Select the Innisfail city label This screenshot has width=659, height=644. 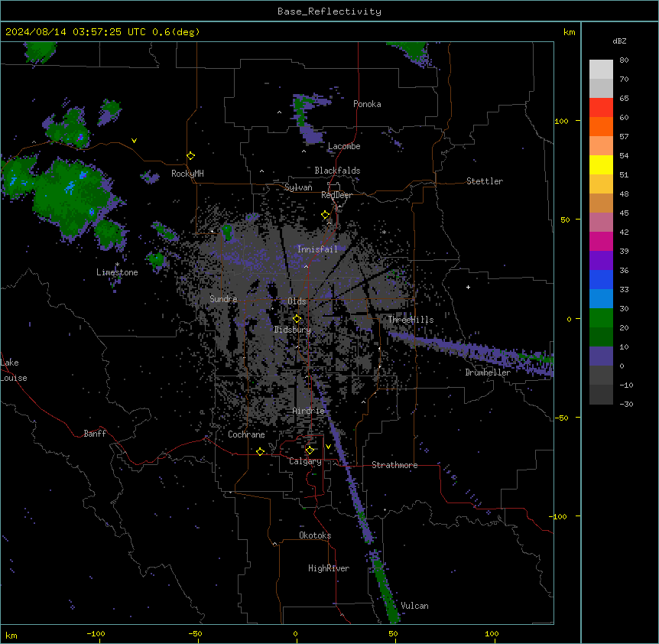coord(317,249)
